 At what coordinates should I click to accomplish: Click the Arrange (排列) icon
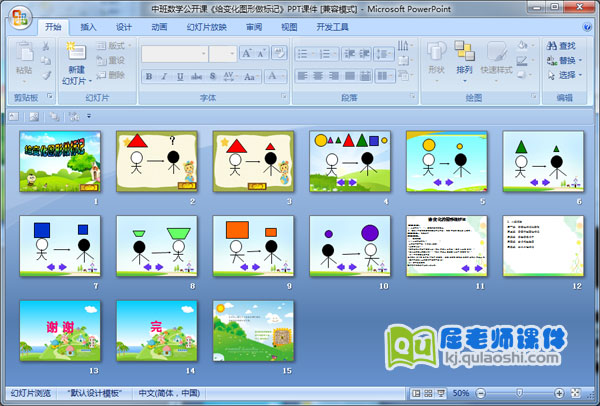pyautogui.click(x=464, y=52)
